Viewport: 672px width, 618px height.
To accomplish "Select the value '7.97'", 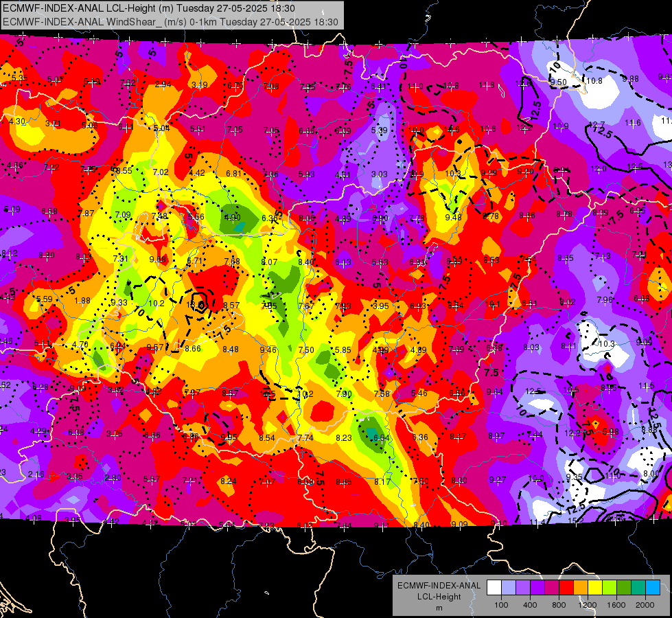I will [192, 392].
